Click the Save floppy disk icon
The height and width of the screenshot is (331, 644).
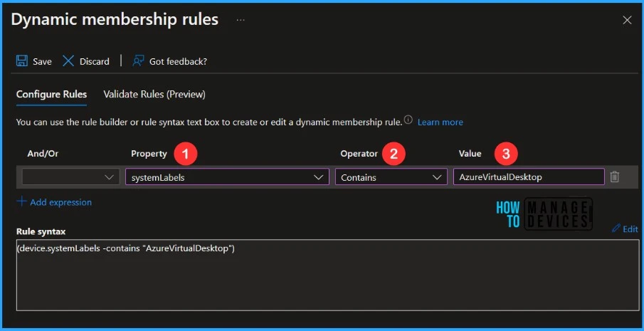pos(22,61)
